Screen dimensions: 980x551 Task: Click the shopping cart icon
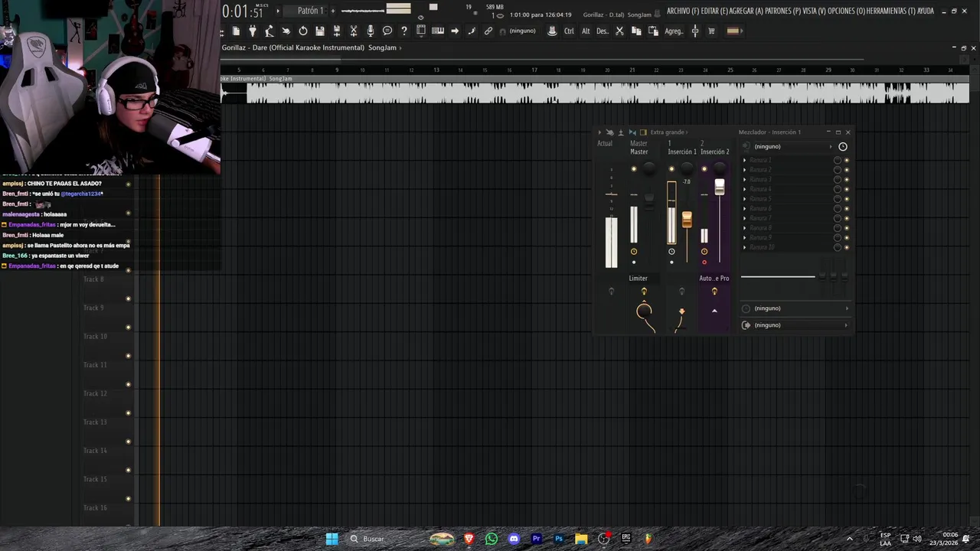click(711, 31)
